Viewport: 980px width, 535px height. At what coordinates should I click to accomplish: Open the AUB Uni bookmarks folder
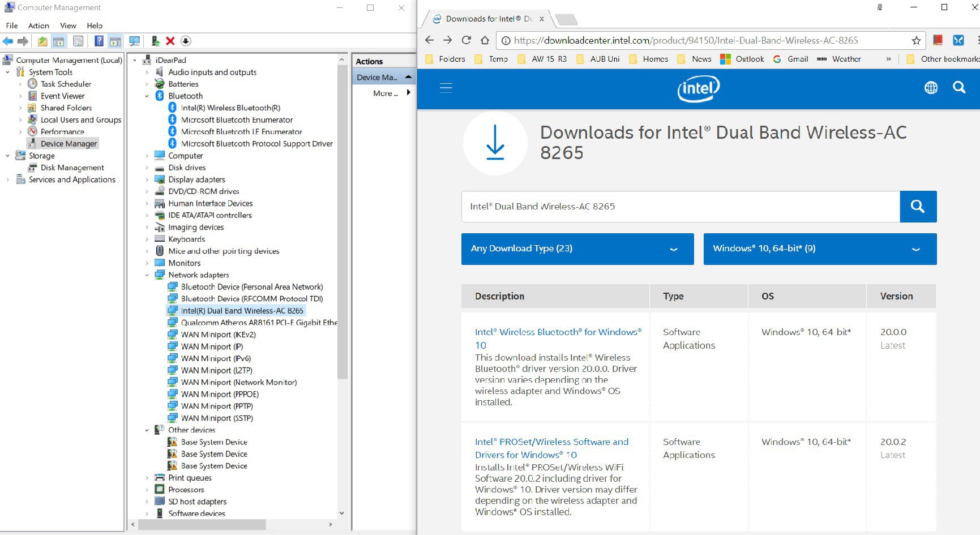click(598, 59)
